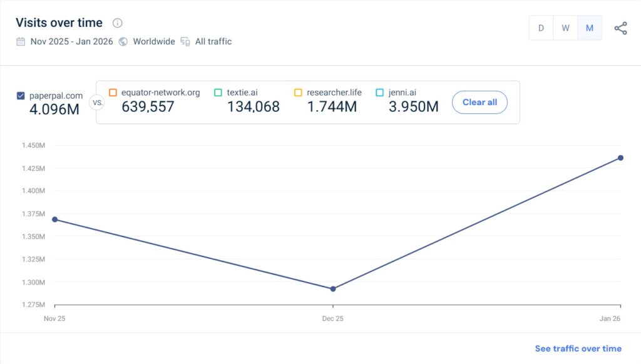Click the M monthly view tab
The width and height of the screenshot is (641, 364).
click(x=588, y=28)
